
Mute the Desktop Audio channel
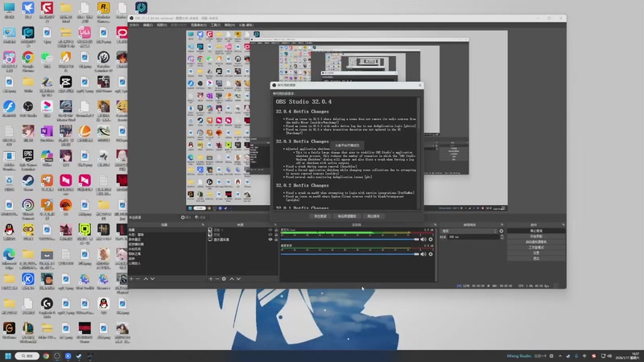pyautogui.click(x=423, y=254)
